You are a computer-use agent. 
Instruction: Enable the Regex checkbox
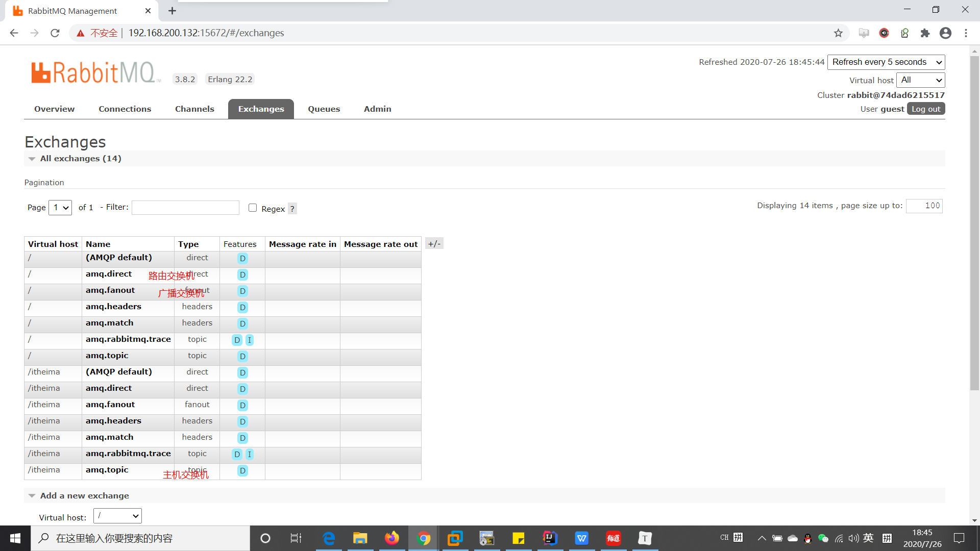(x=253, y=208)
